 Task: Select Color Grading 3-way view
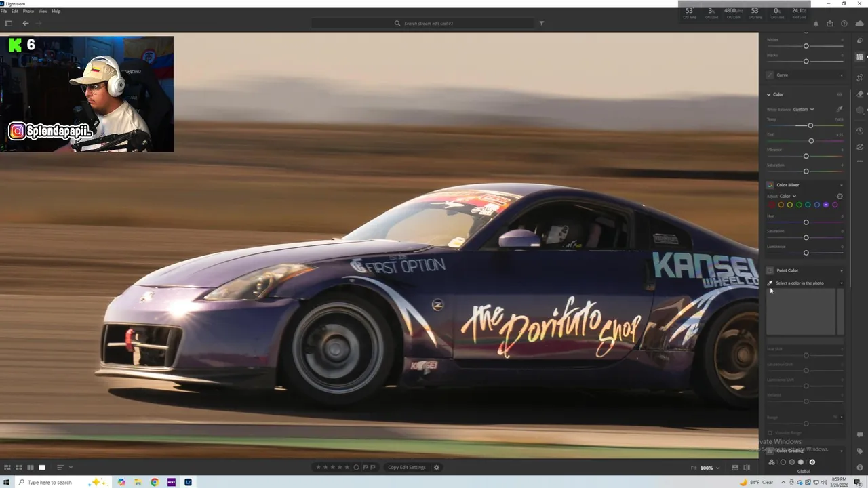(x=772, y=462)
